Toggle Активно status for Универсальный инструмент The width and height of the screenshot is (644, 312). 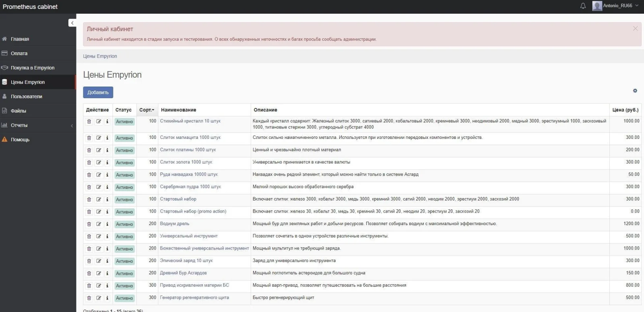(124, 237)
